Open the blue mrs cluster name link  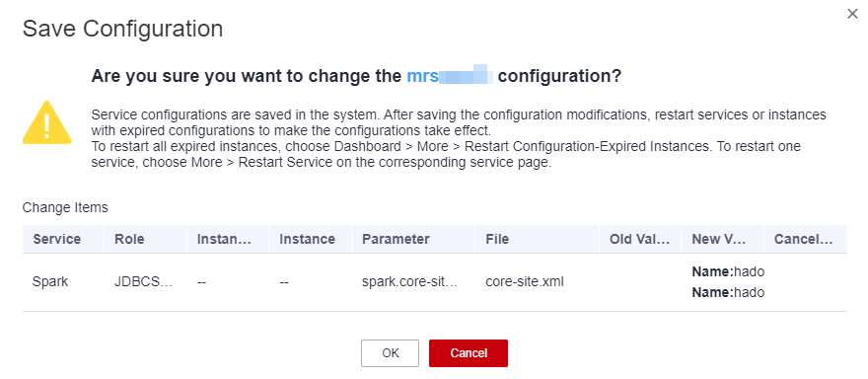pos(450,76)
